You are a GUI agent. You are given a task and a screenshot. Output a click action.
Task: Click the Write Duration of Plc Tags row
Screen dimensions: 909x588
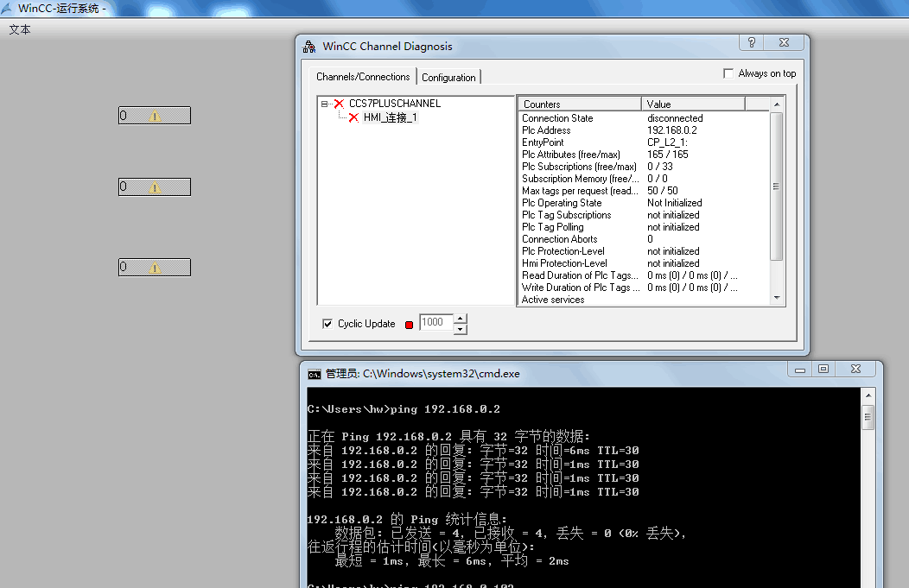pyautogui.click(x=644, y=288)
